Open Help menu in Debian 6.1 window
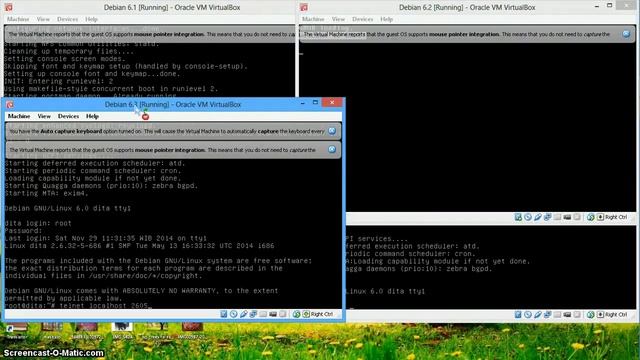This screenshot has width=640, height=360. click(x=91, y=19)
